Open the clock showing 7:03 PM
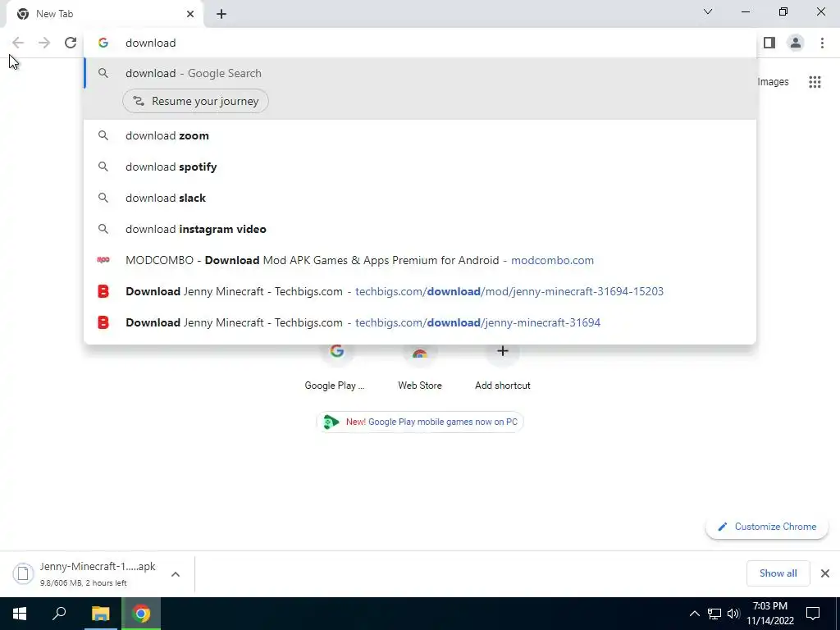Screen dimensions: 840x630 point(769,614)
